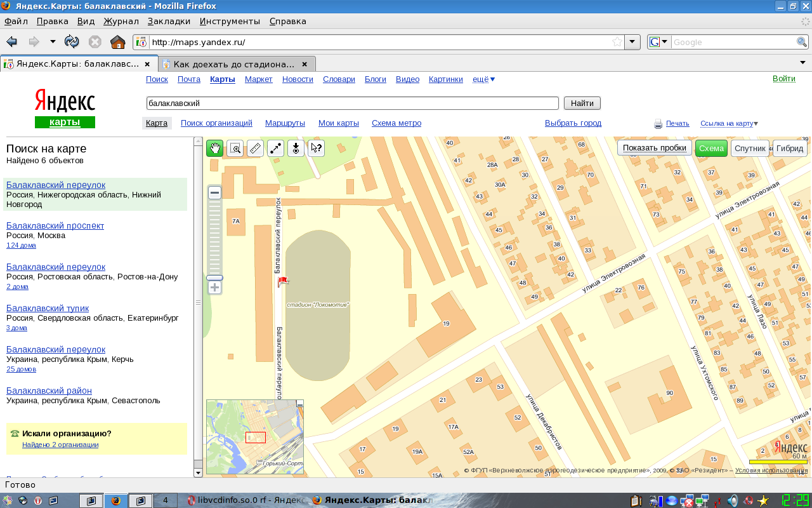This screenshot has width=812, height=508.
Task: Switch map to Спутник view
Action: point(750,149)
